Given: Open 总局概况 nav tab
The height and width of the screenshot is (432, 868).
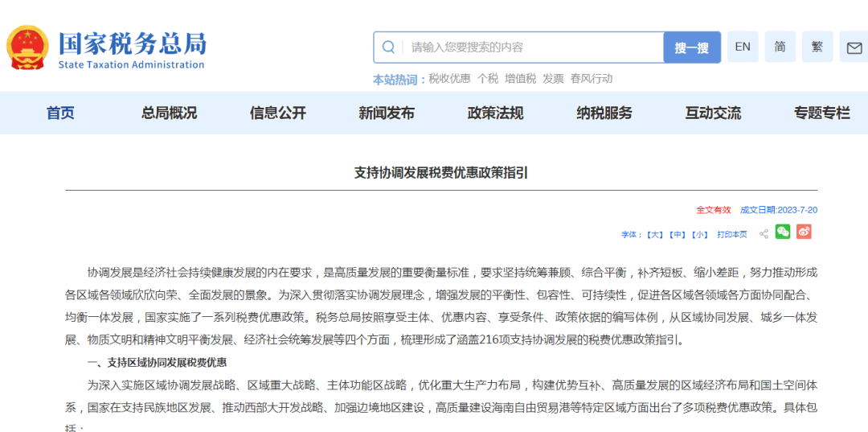Looking at the screenshot, I should point(169,113).
